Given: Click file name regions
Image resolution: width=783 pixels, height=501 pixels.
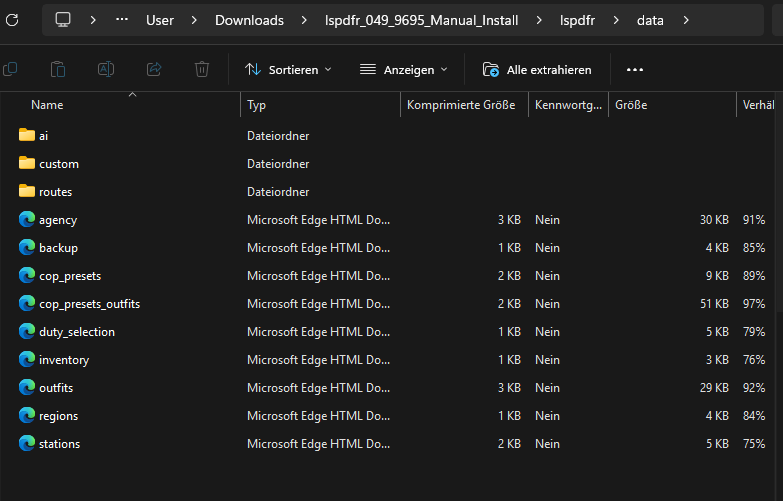Looking at the screenshot, I should click(x=58, y=416).
